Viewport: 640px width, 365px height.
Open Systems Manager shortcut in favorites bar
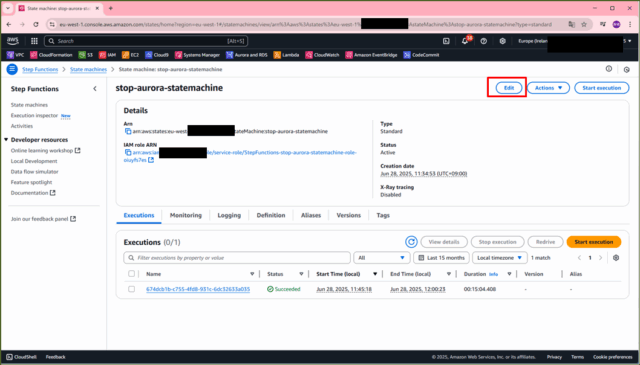(198, 55)
